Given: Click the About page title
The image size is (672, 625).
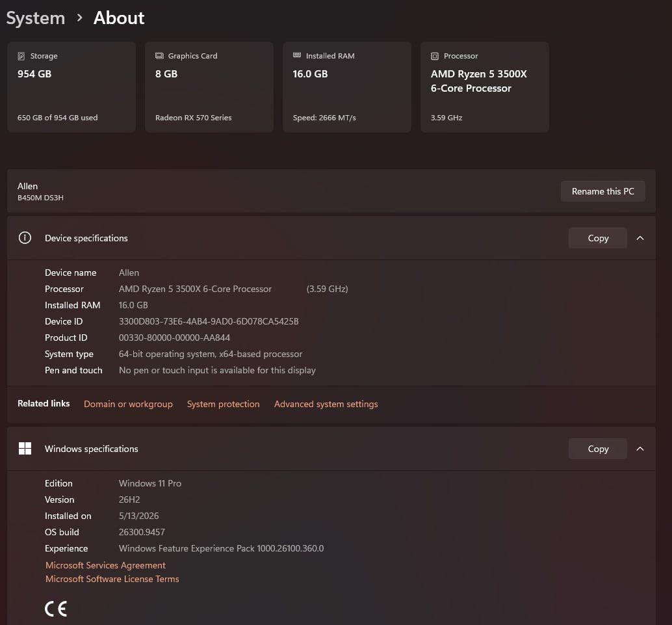Looking at the screenshot, I should pos(119,18).
